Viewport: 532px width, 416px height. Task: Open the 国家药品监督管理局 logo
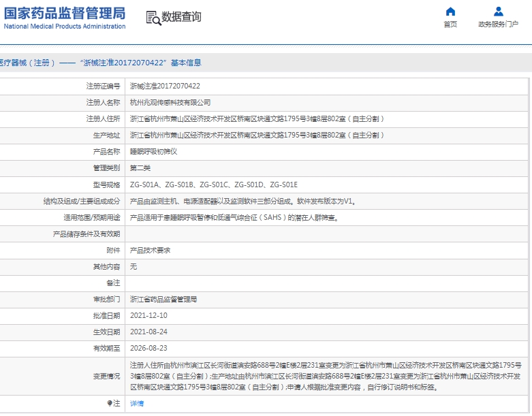point(65,18)
